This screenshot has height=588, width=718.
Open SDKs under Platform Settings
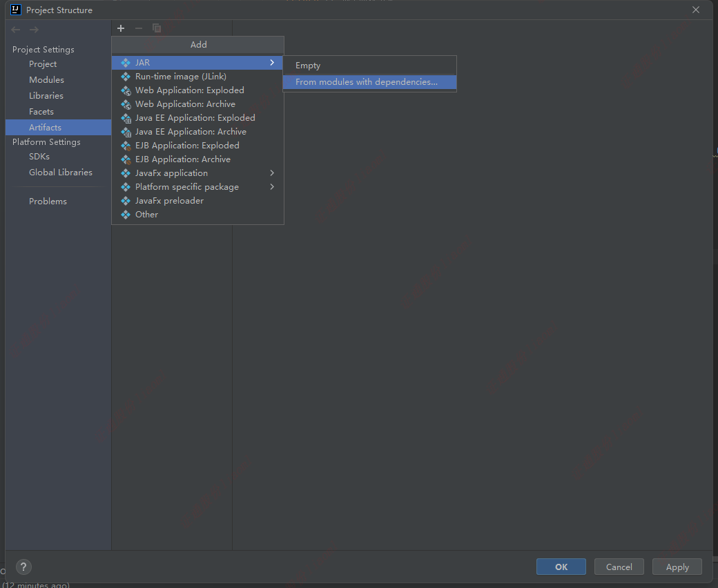coord(58,157)
